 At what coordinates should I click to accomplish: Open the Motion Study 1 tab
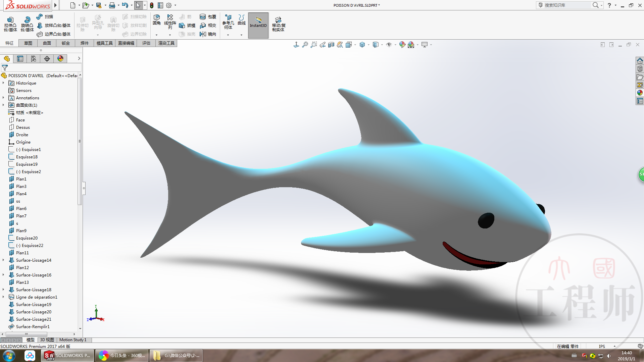(x=73, y=340)
